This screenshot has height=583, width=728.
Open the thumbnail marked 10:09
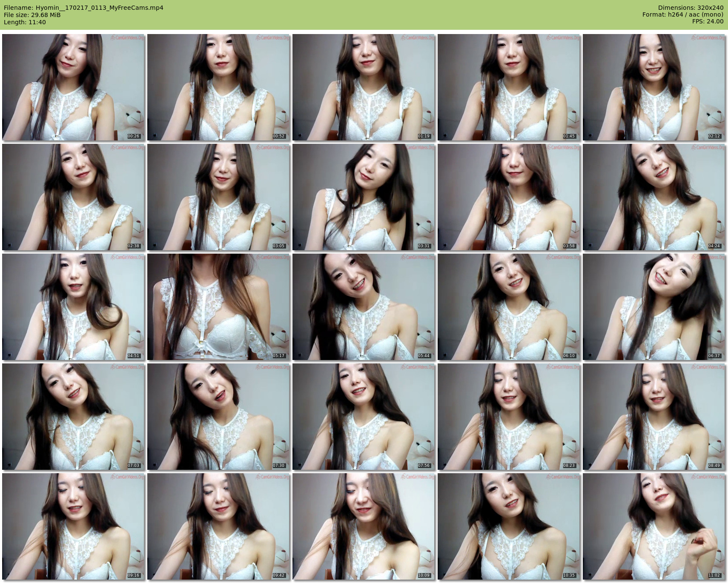[x=364, y=526]
